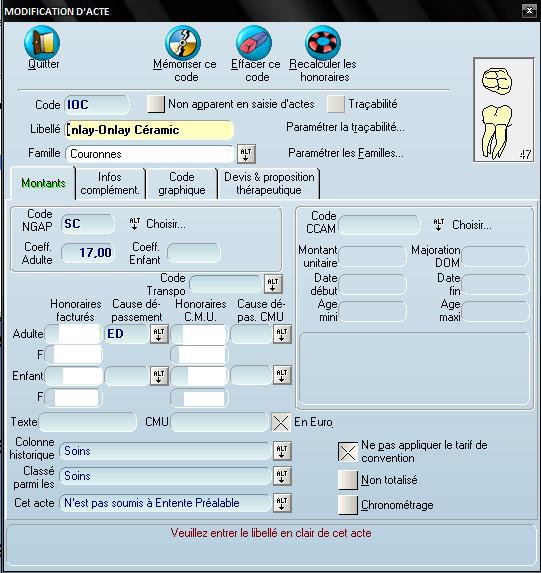Open the Cet acte entente préalable dropdown
Image resolution: width=541 pixels, height=573 pixels.
pyautogui.click(x=282, y=503)
